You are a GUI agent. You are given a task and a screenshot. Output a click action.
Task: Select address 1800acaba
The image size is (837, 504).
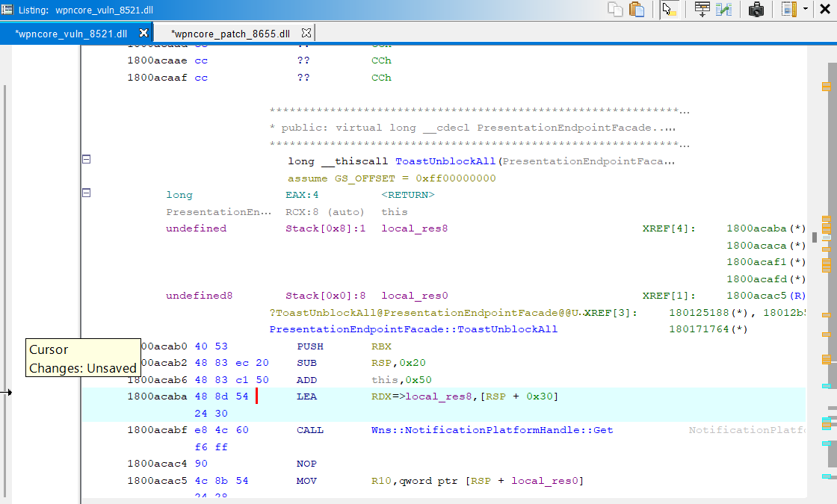click(157, 396)
